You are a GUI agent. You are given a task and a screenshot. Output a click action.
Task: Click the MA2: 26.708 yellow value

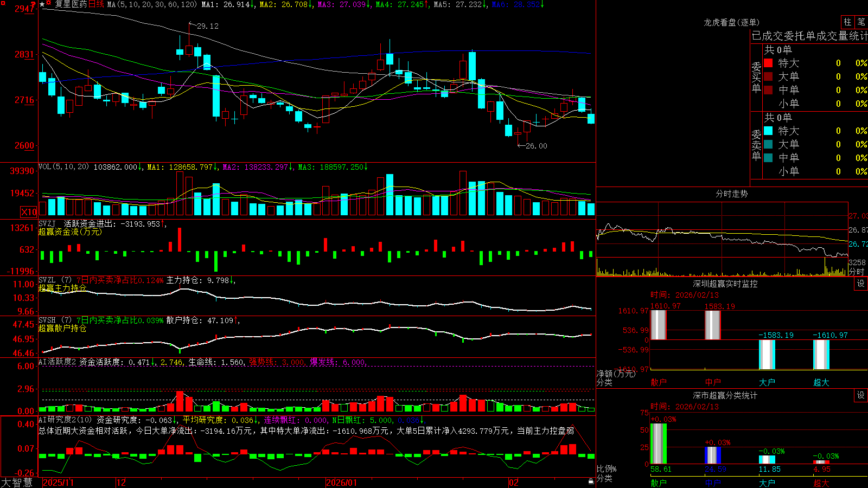(x=286, y=4)
